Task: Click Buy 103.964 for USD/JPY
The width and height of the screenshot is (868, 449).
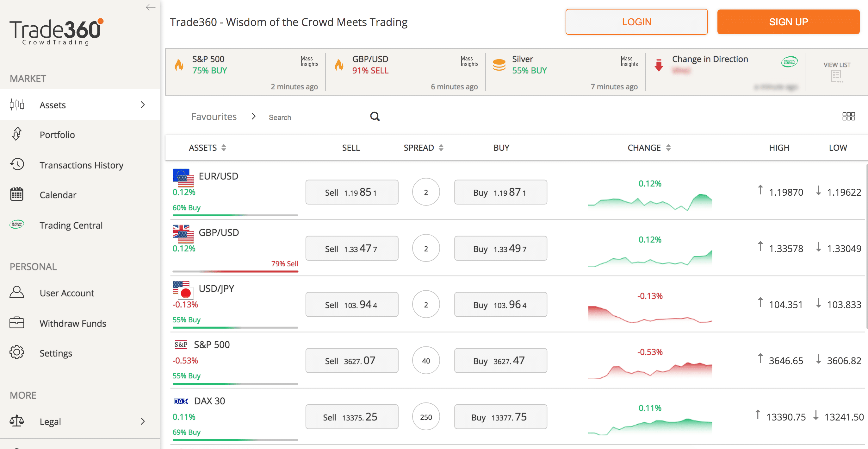Action: point(500,304)
